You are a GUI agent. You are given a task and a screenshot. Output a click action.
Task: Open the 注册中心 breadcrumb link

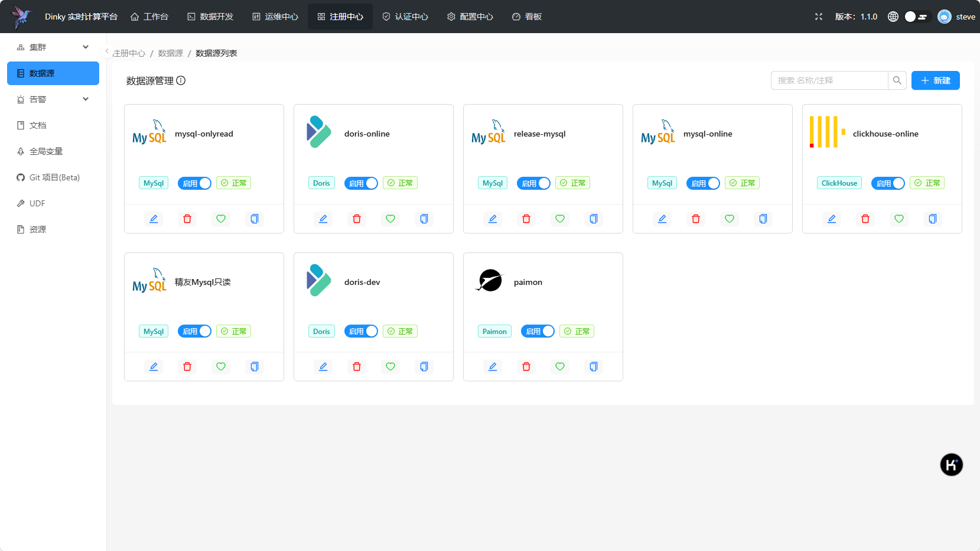coord(129,53)
